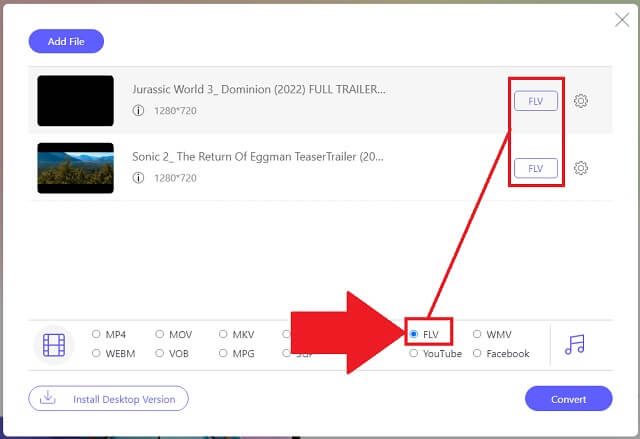Switch to audio format music note icon
The height and width of the screenshot is (439, 640).
574,344
